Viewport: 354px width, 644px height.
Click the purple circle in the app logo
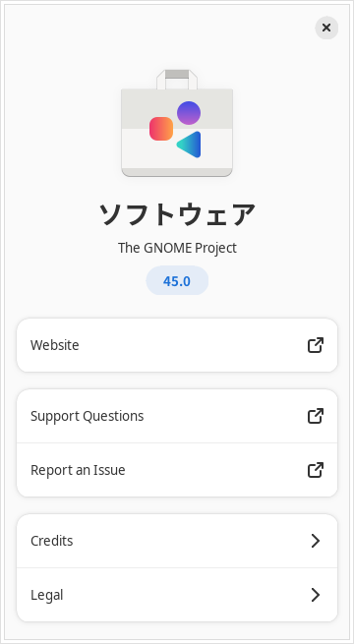[x=189, y=112]
